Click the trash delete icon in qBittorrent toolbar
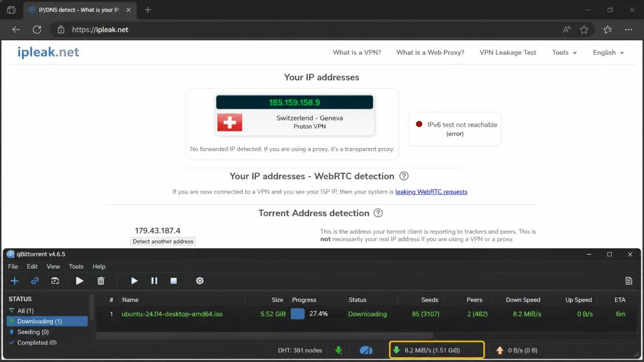This screenshot has height=362, width=644. (101, 280)
